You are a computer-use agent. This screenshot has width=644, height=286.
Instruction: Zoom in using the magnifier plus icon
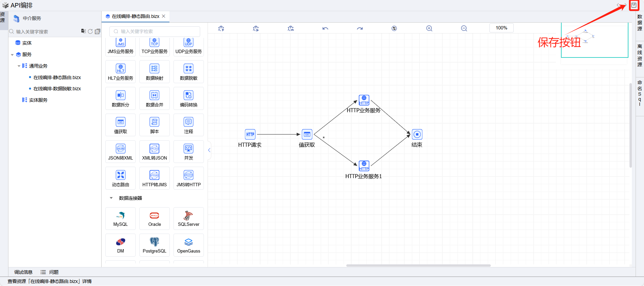429,28
